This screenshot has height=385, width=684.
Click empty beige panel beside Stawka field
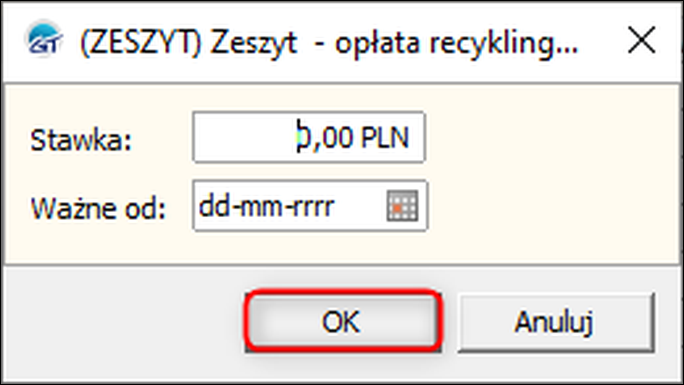point(550,138)
